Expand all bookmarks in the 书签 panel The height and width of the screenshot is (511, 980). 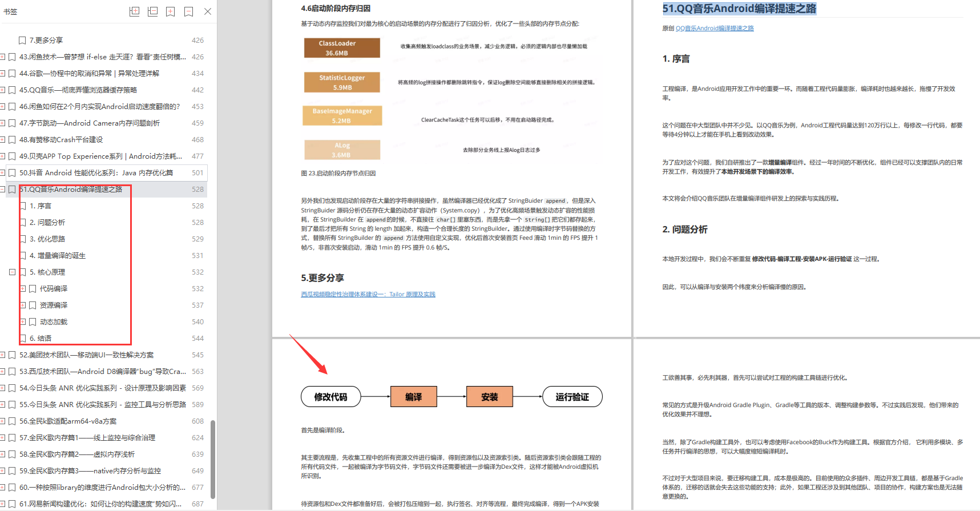tap(135, 11)
